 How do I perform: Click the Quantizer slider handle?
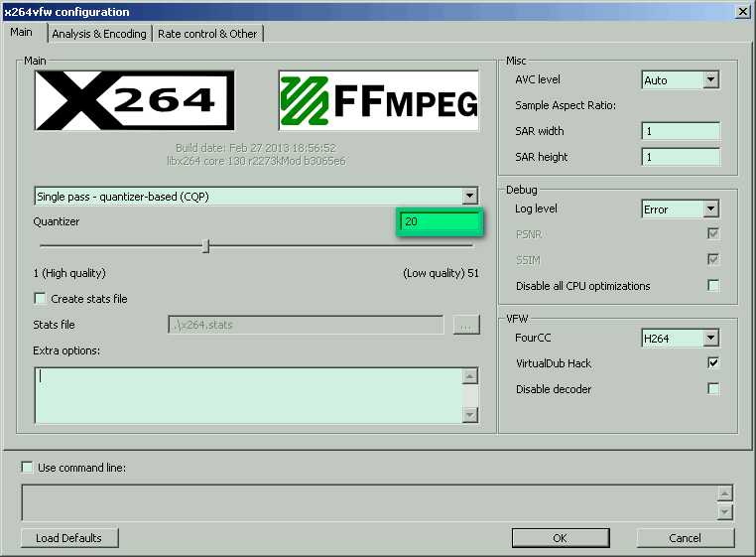pos(206,245)
